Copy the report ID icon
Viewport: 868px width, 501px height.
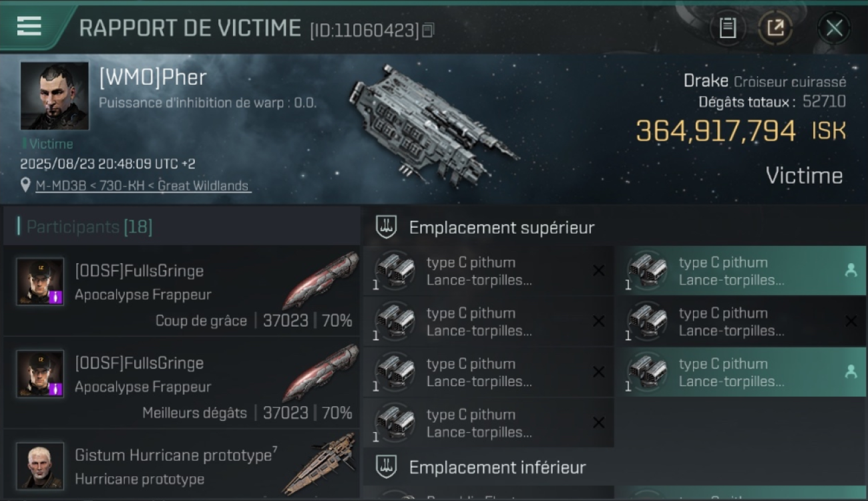(x=429, y=30)
